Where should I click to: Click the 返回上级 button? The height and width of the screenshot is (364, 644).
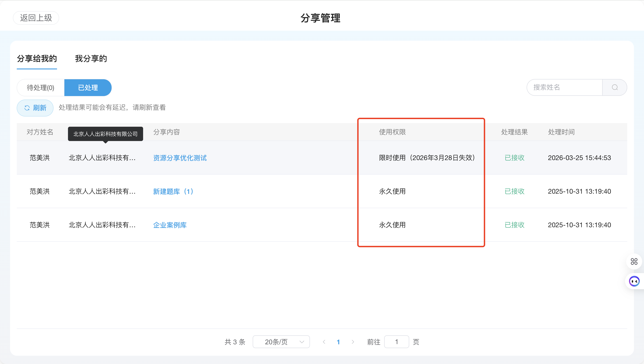[x=36, y=18]
